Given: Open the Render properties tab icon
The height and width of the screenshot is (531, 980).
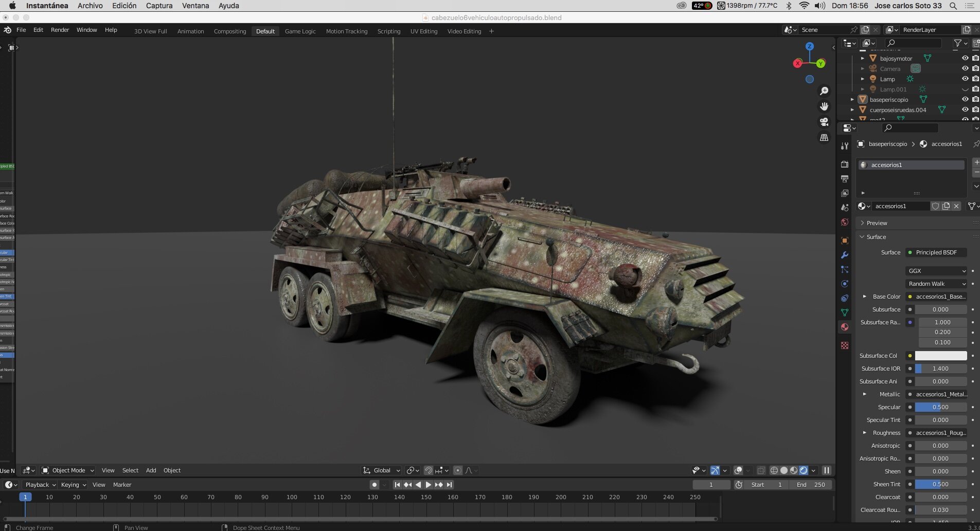Looking at the screenshot, I should (844, 164).
